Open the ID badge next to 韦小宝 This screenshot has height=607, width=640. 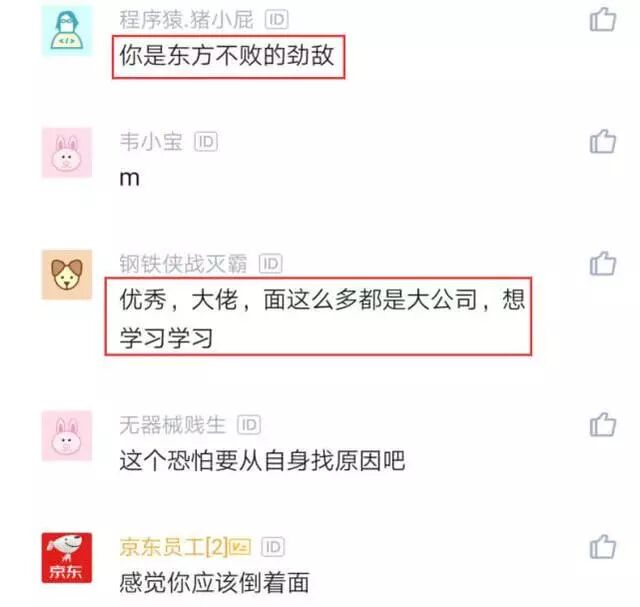pyautogui.click(x=206, y=142)
